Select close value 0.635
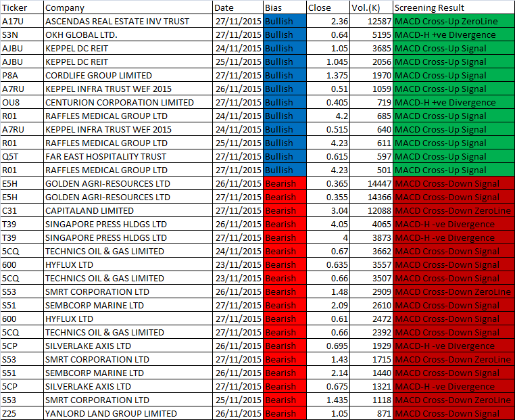This screenshot has height=420, width=515. [x=328, y=264]
